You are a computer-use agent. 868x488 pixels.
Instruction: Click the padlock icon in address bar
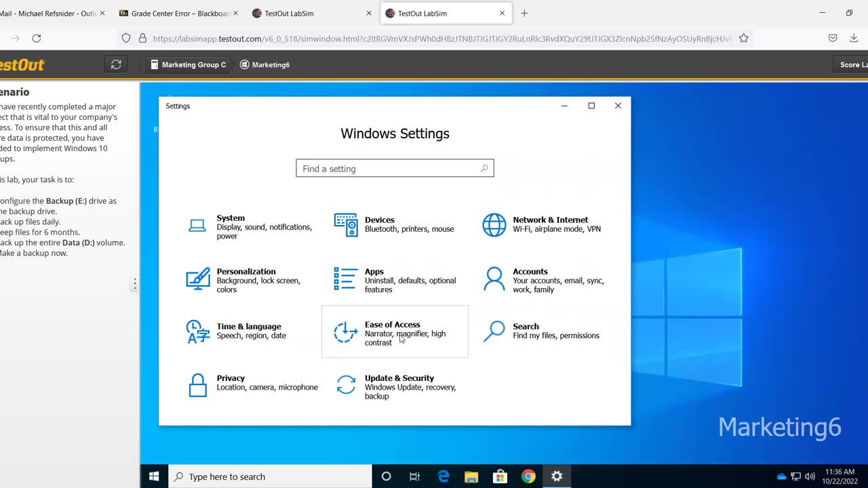click(142, 39)
